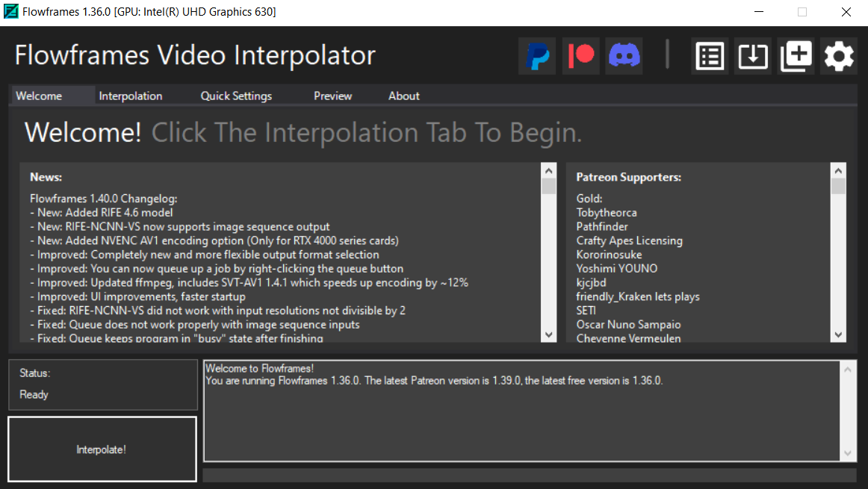The image size is (868, 489).
Task: Click the Interpolate! button
Action: coord(102,449)
